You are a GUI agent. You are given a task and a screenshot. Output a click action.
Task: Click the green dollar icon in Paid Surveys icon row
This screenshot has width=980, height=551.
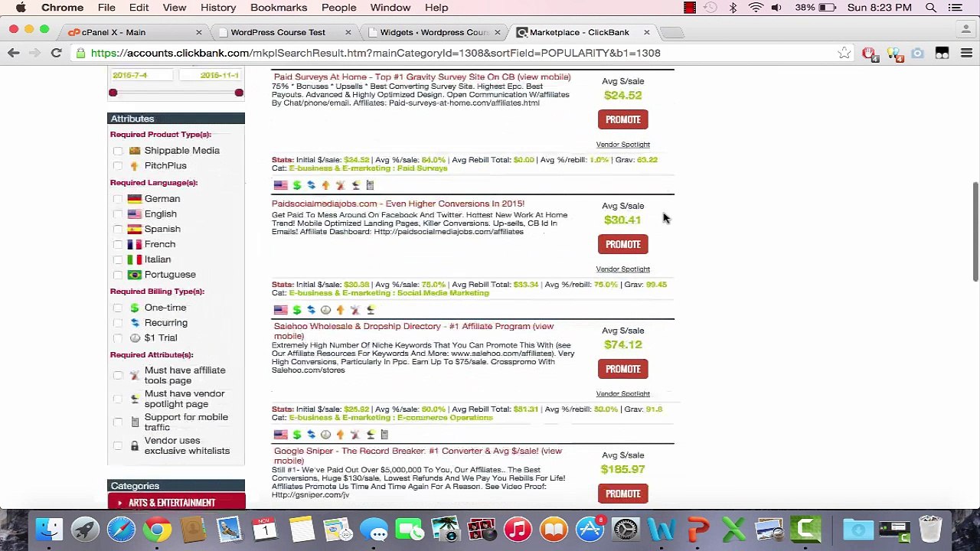click(x=296, y=185)
